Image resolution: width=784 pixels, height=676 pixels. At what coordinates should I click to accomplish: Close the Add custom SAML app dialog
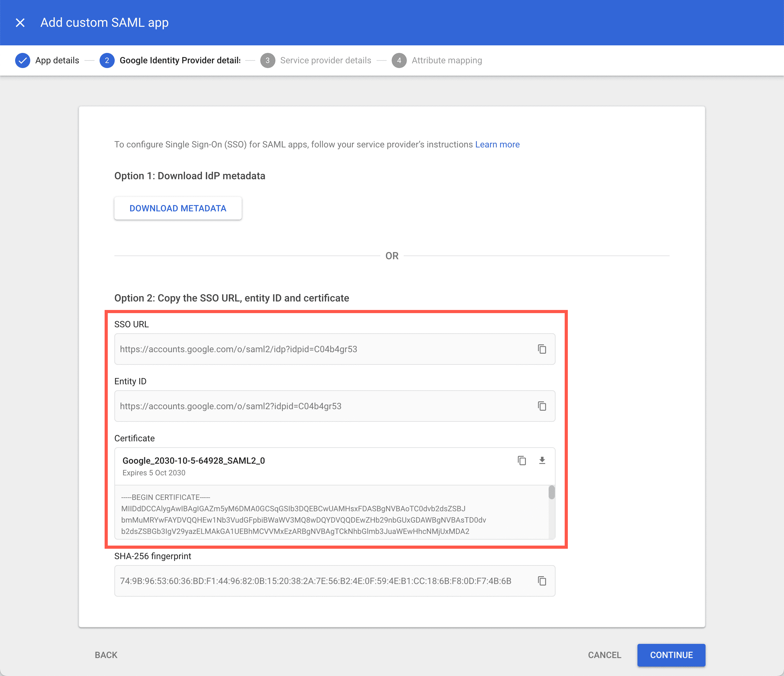[20, 22]
